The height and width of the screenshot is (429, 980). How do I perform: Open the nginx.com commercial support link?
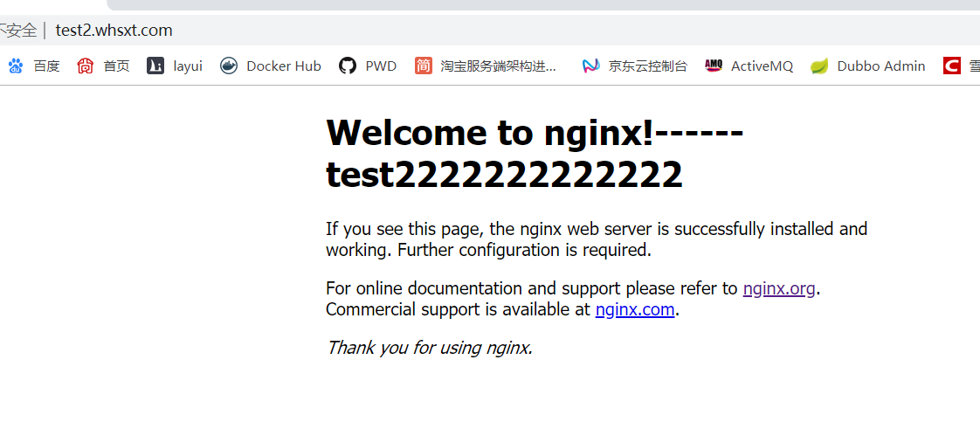(x=634, y=309)
